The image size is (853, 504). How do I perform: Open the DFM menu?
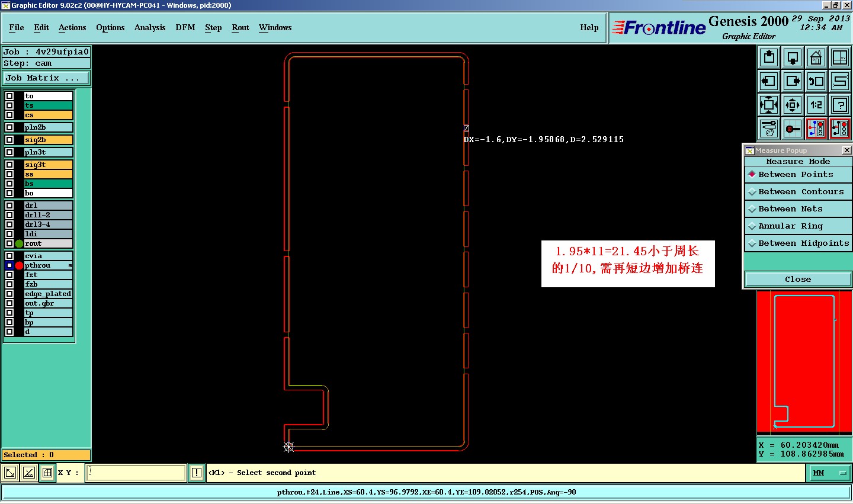pos(185,28)
